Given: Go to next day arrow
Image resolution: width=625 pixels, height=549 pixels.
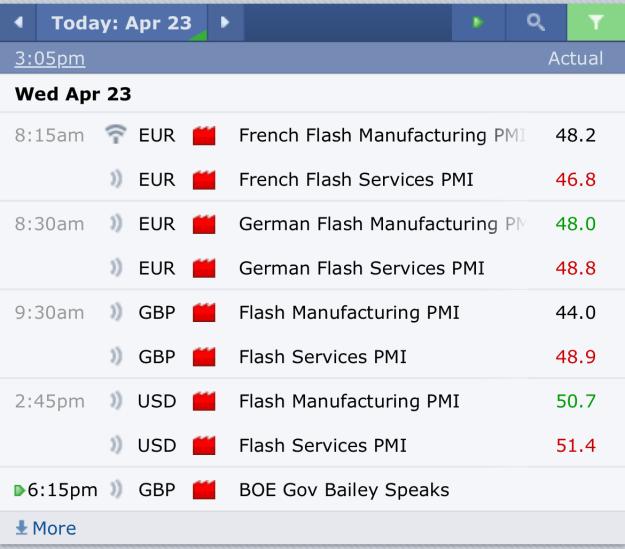Looking at the screenshot, I should (x=225, y=22).
